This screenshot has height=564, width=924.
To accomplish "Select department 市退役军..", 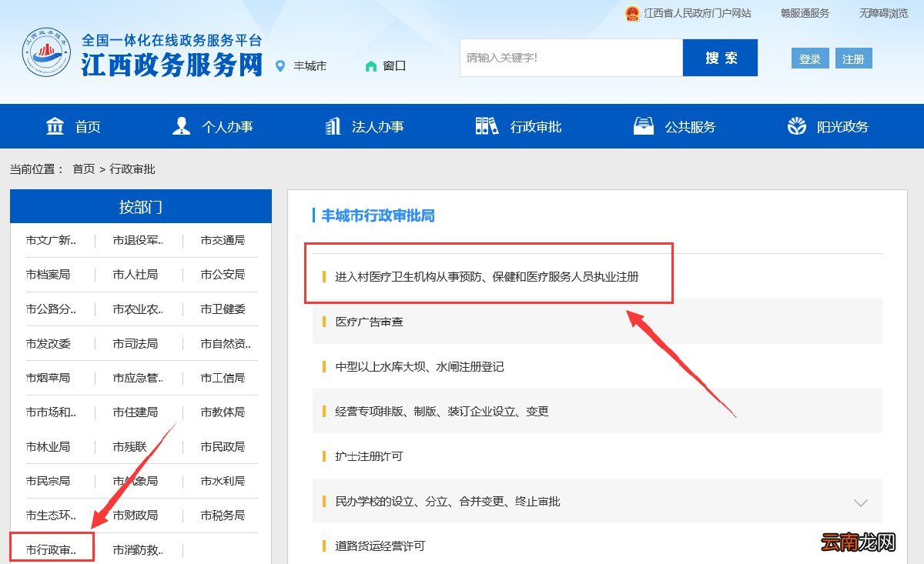I will click(138, 240).
